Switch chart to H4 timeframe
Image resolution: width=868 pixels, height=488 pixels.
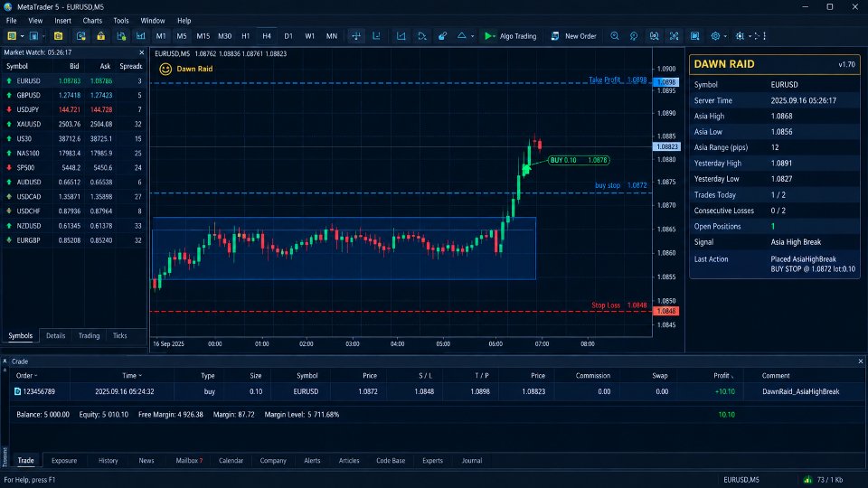coord(266,36)
